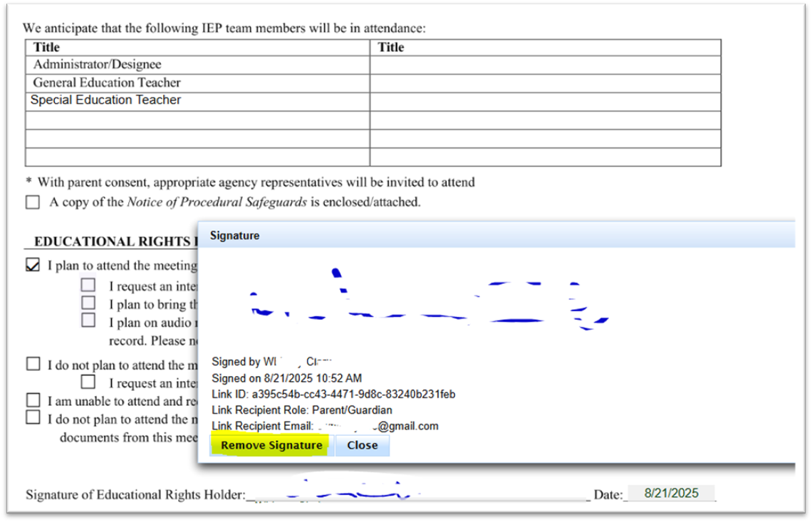Screen dimensions: 812x522
Task: Click the Link Recipient Email line
Action: point(325,426)
